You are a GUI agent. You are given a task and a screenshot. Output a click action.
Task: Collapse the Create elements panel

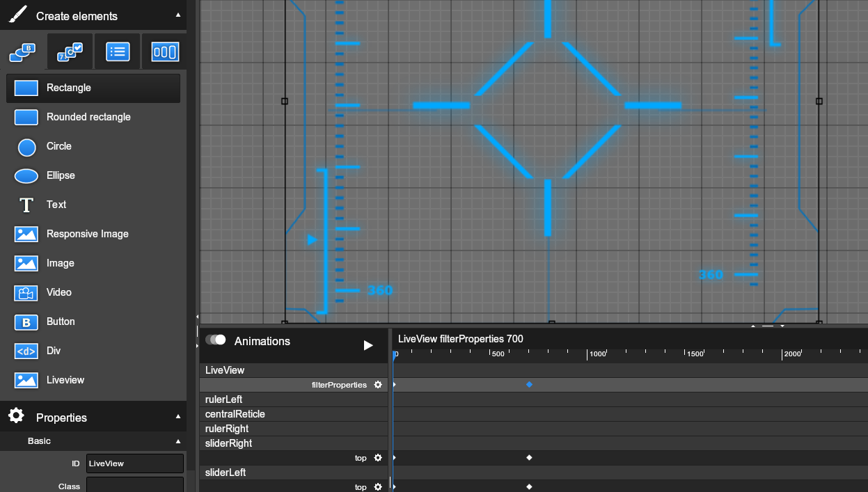(177, 15)
